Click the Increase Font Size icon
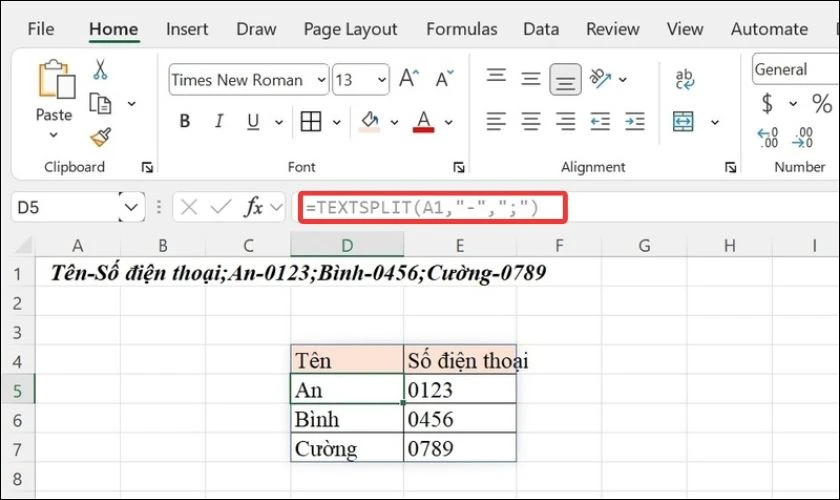 pyautogui.click(x=408, y=79)
